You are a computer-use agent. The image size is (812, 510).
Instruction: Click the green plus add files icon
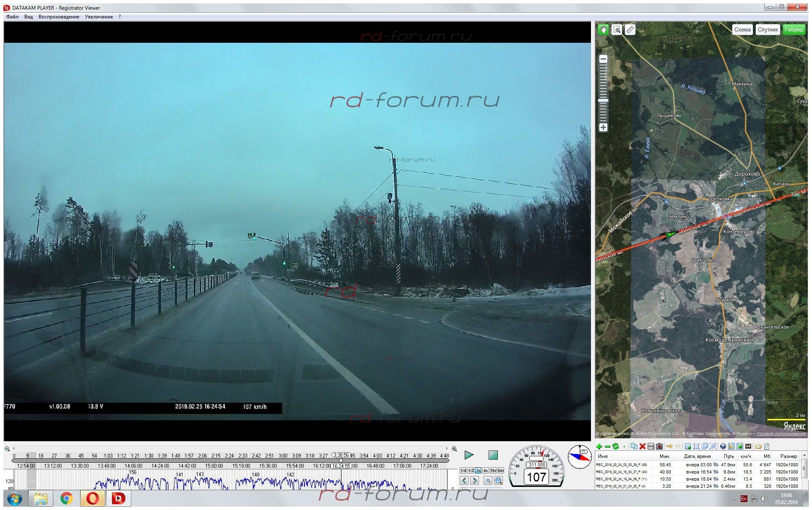599,446
